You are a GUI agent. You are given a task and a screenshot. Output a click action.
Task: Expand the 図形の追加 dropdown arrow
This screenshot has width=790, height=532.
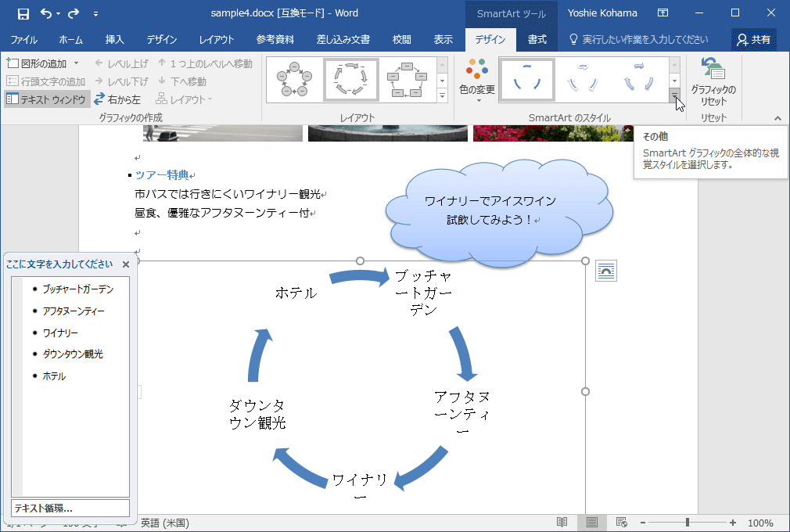[x=76, y=63]
